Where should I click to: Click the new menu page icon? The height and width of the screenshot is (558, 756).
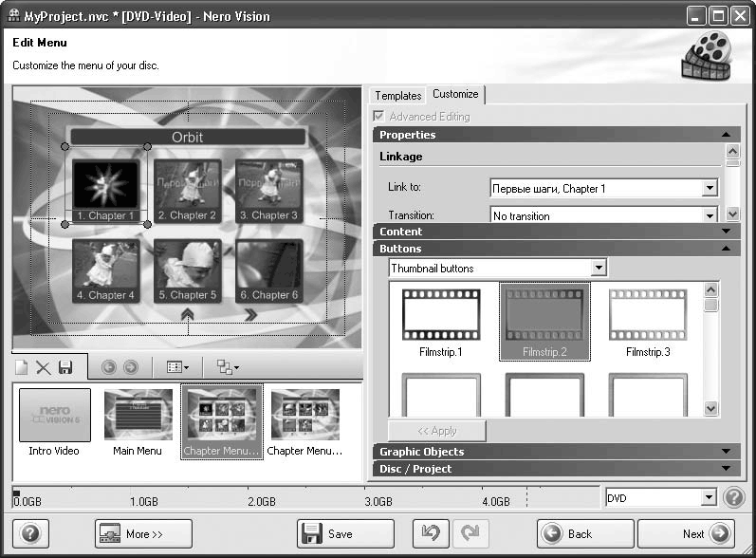(x=21, y=367)
